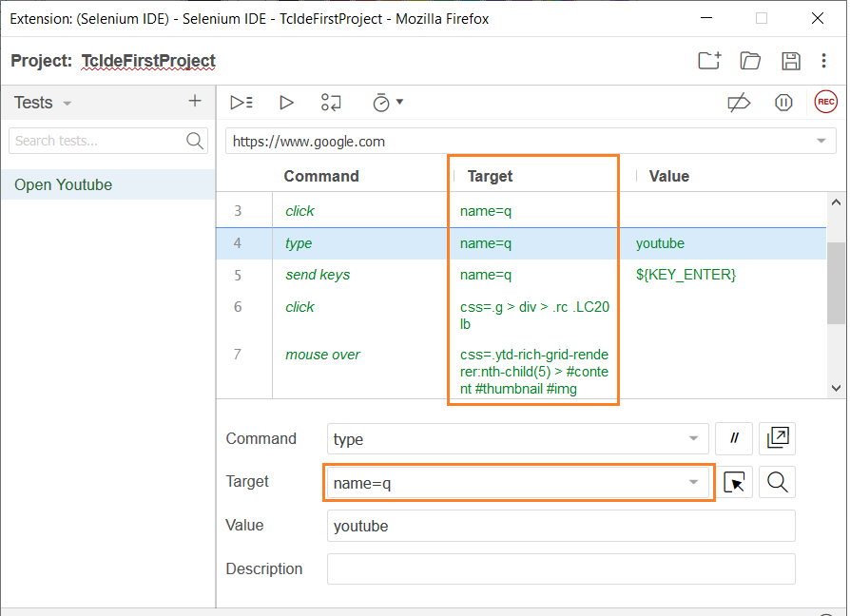Click command list scrollbar thumb

tap(836, 283)
